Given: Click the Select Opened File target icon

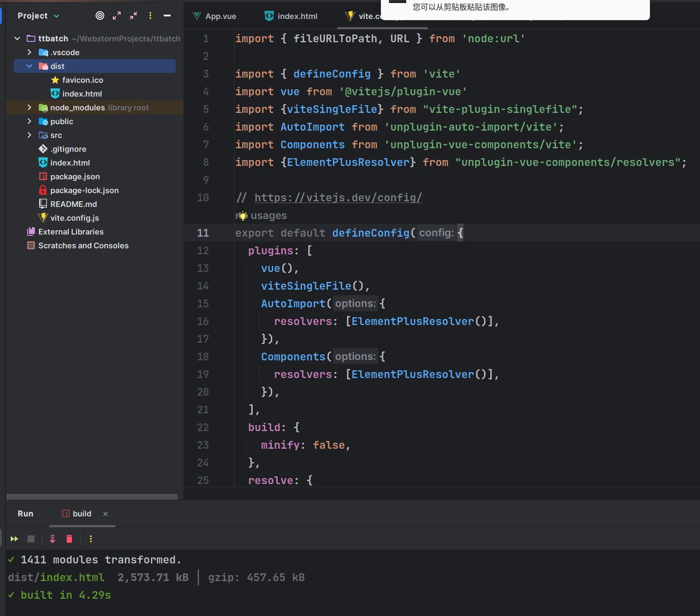Looking at the screenshot, I should pos(100,16).
